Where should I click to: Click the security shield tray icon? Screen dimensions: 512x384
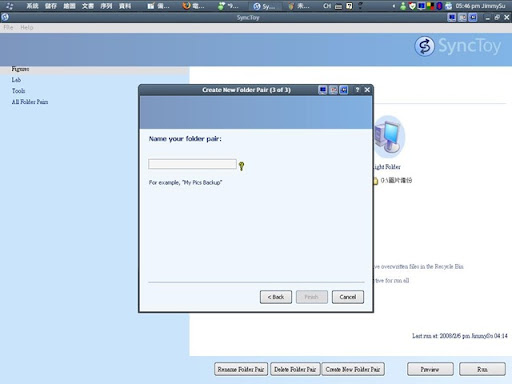[412, 6]
